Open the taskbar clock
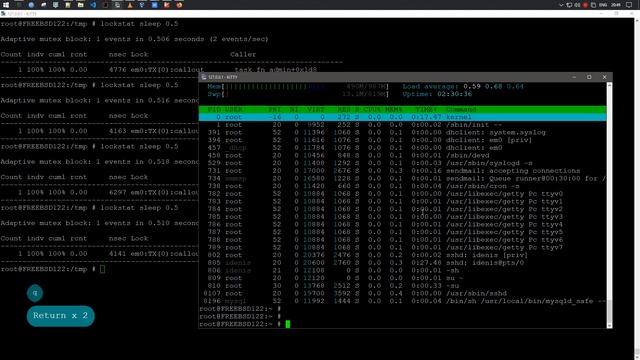The width and height of the screenshot is (640, 360). click(x=616, y=5)
